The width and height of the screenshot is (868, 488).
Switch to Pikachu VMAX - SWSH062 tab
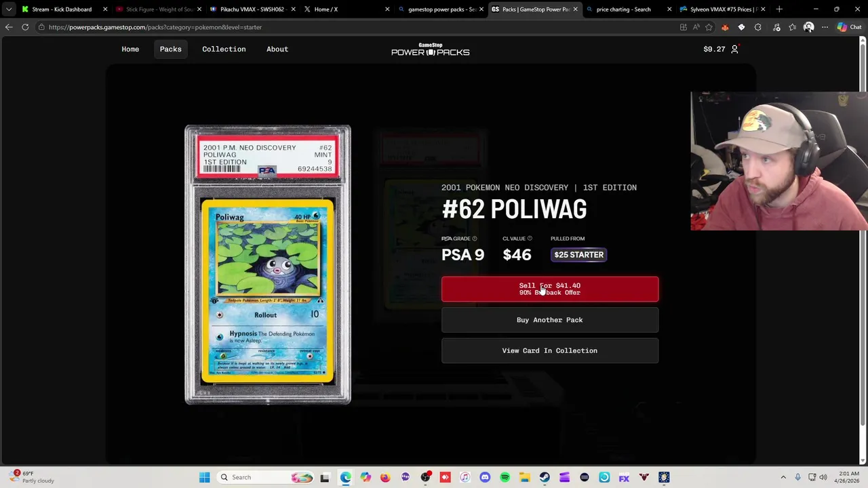point(252,9)
